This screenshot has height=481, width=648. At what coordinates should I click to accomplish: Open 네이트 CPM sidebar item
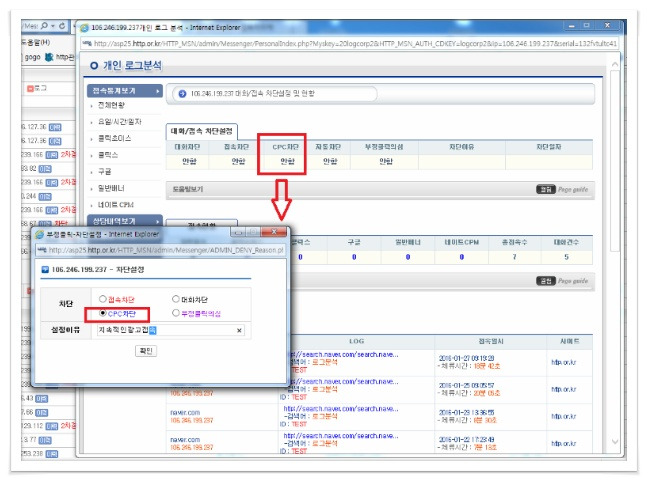coord(116,205)
